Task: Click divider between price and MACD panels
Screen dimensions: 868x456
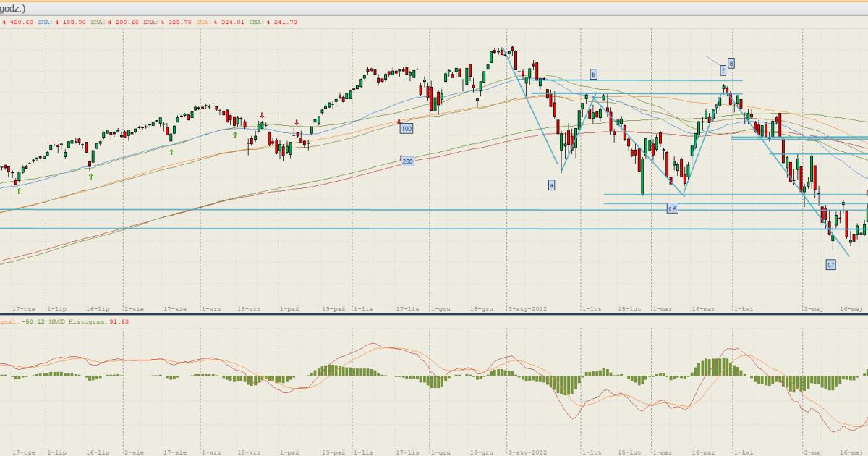Action: [x=434, y=315]
